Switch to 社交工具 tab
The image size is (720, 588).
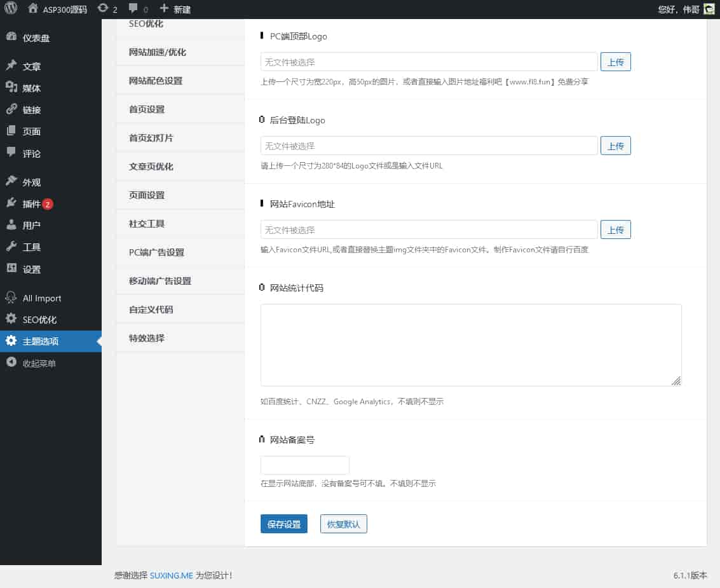pos(180,224)
